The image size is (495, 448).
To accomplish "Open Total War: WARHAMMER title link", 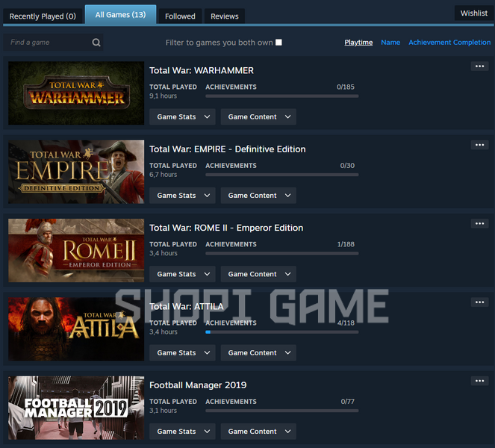I will [x=202, y=70].
